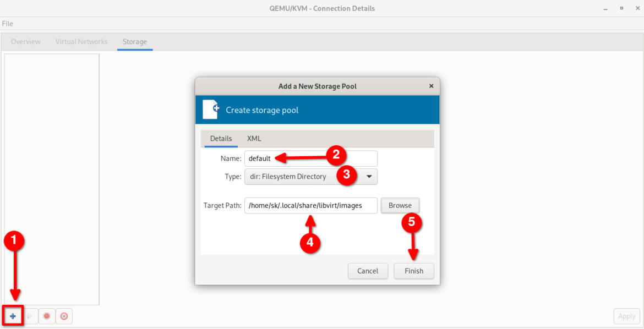Open the Virtual Networks tab
Viewport: 644px width, 329px height.
(81, 41)
